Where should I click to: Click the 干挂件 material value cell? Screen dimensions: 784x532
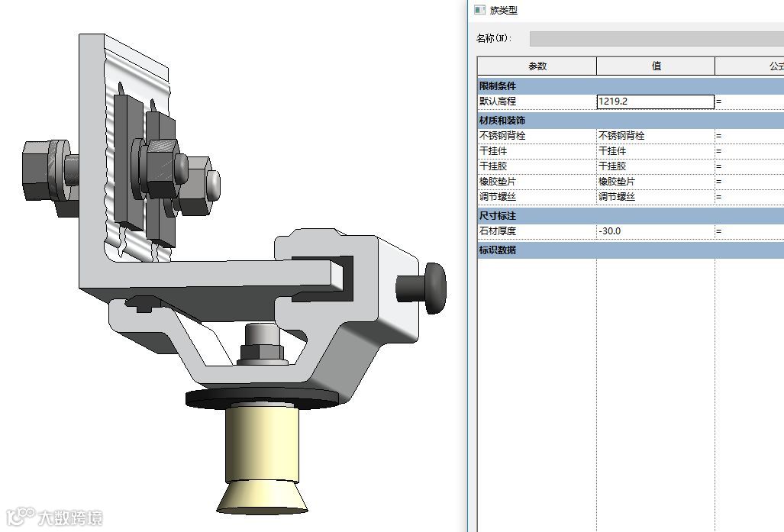click(x=656, y=151)
